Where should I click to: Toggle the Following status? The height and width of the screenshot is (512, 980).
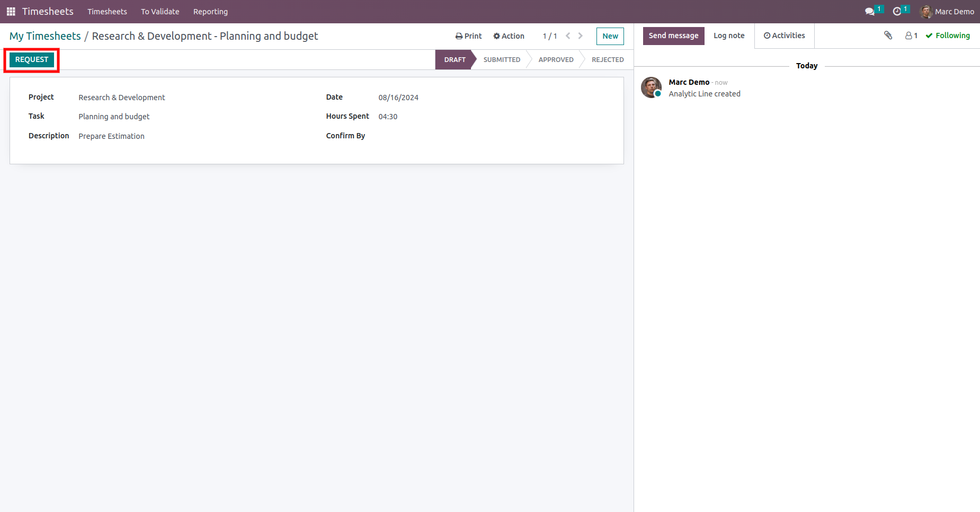(948, 36)
